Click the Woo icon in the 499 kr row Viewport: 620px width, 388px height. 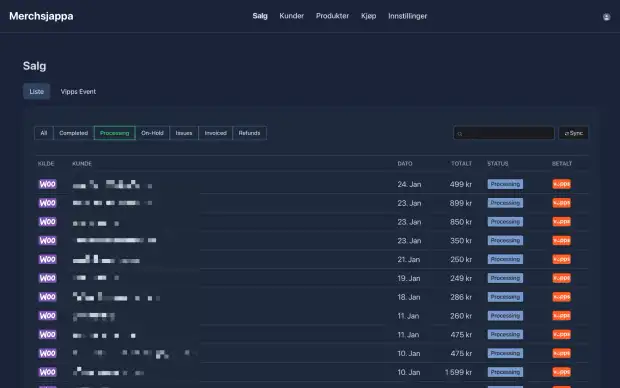pyautogui.click(x=47, y=184)
